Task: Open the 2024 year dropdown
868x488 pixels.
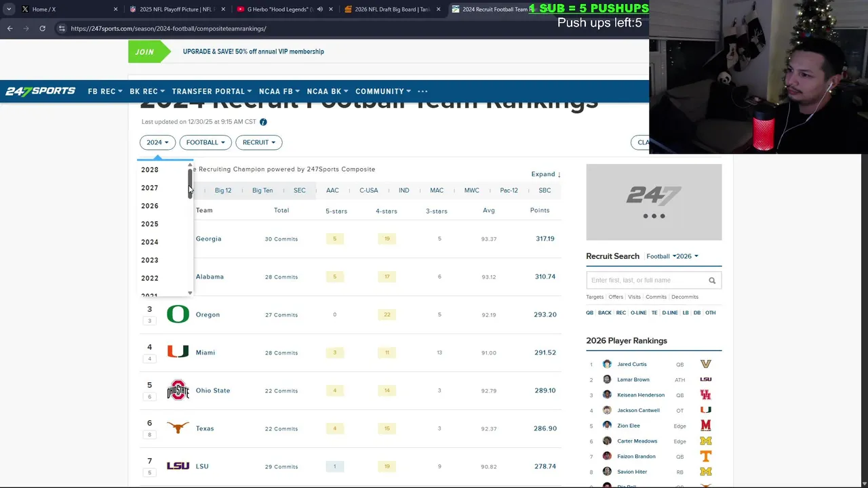Action: click(157, 142)
